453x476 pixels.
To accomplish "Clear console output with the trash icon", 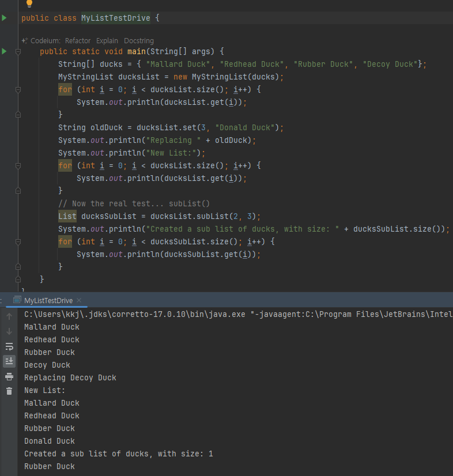I will tap(9, 391).
